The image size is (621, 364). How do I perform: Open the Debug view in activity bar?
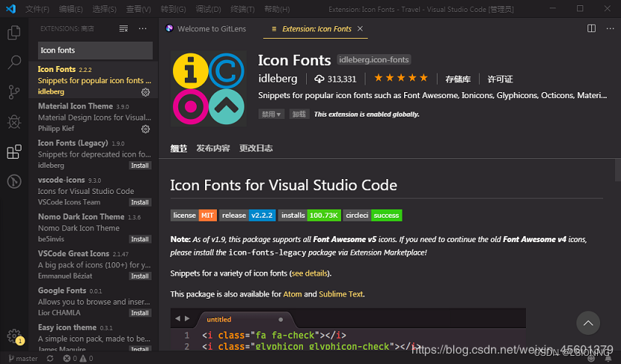14,122
